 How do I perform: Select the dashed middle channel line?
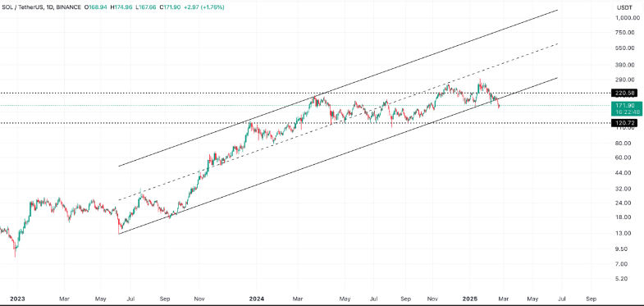click(x=338, y=121)
